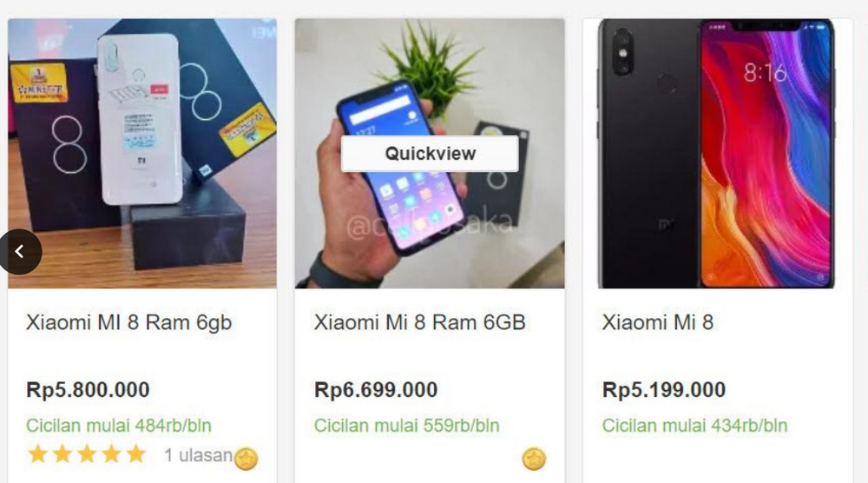Go to previous products with left arrow
This screenshot has height=483, width=868.
point(20,252)
